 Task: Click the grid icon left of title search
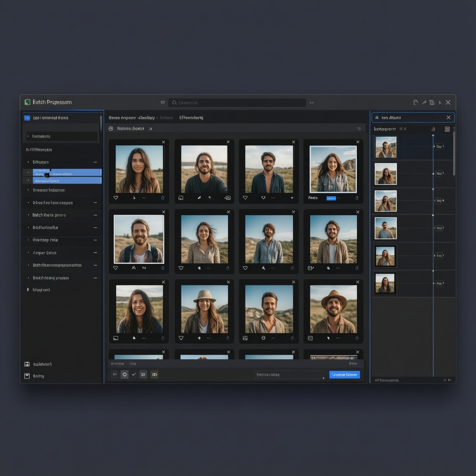click(163, 103)
